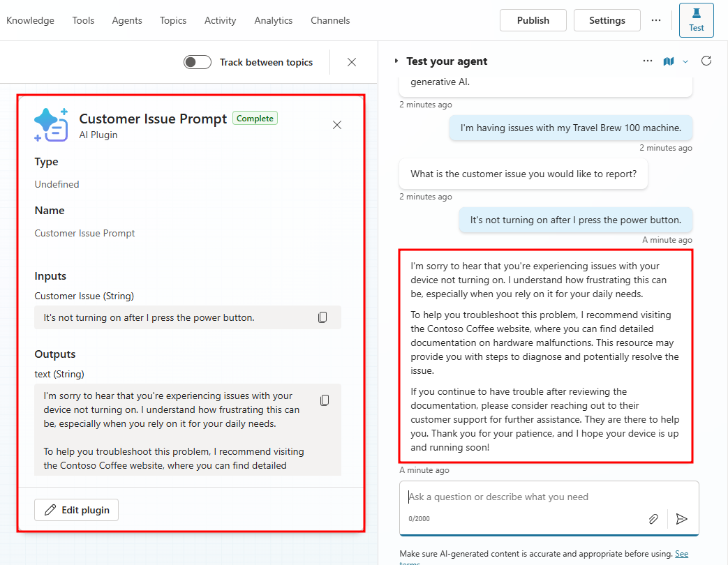Collapse the Test your agent pane
This screenshot has height=565, width=728.
(396, 61)
